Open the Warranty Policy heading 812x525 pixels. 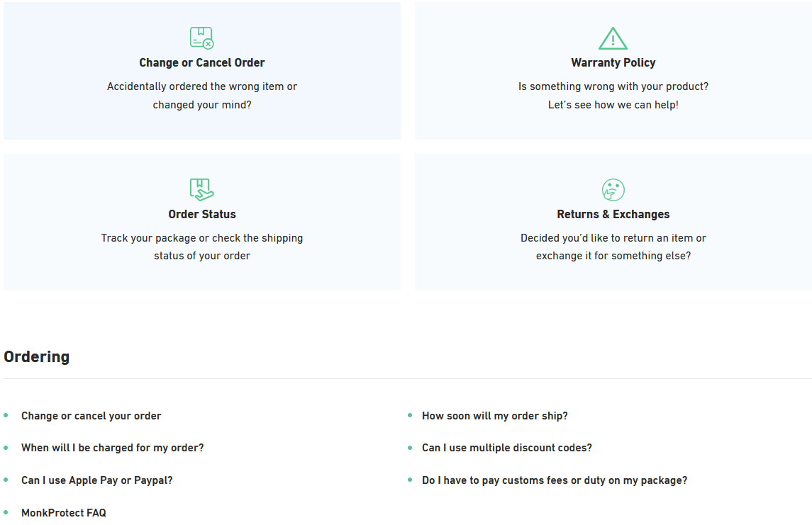coord(613,62)
